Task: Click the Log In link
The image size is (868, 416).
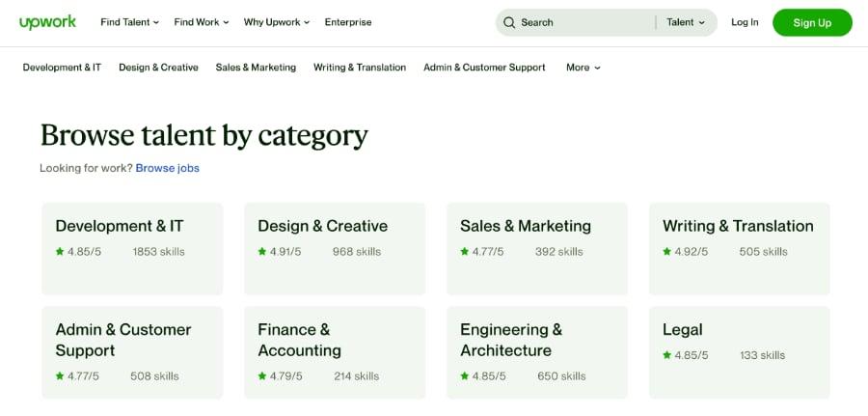Action: [745, 22]
